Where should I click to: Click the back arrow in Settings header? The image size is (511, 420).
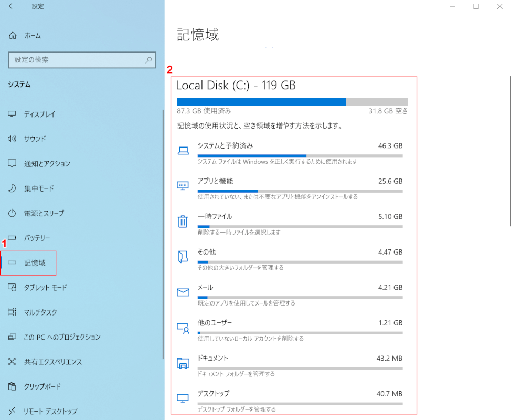pyautogui.click(x=12, y=6)
